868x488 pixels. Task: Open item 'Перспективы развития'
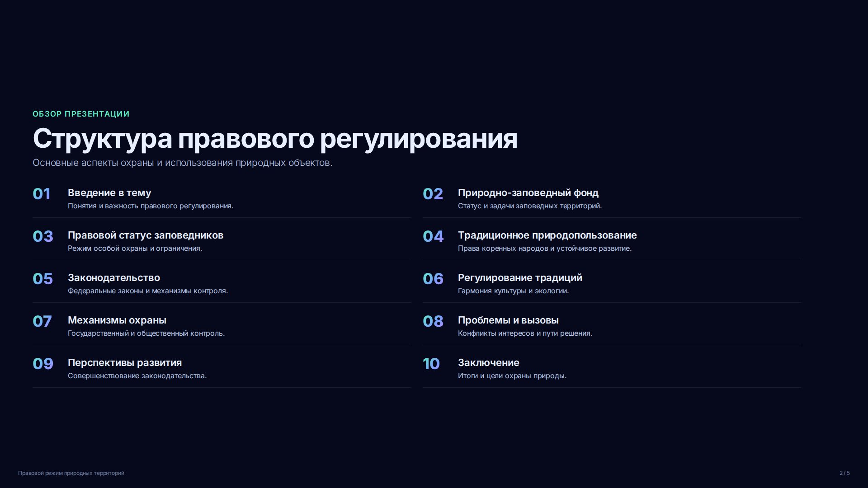(x=125, y=363)
